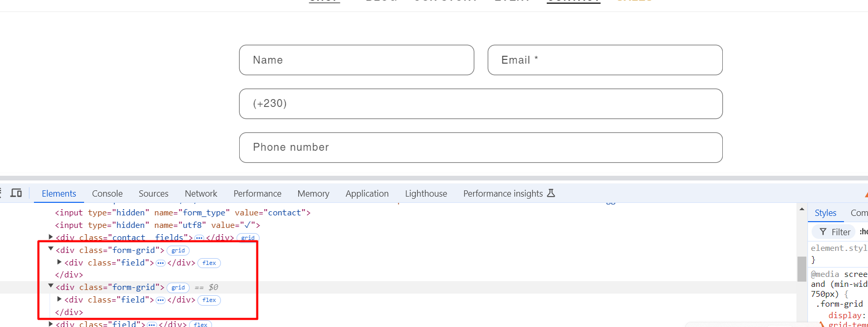The width and height of the screenshot is (868, 327).
Task: Select the Styles pane tab
Action: click(x=825, y=213)
